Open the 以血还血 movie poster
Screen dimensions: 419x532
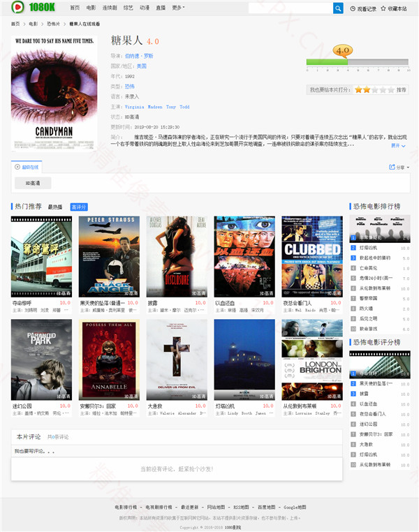[244, 256]
